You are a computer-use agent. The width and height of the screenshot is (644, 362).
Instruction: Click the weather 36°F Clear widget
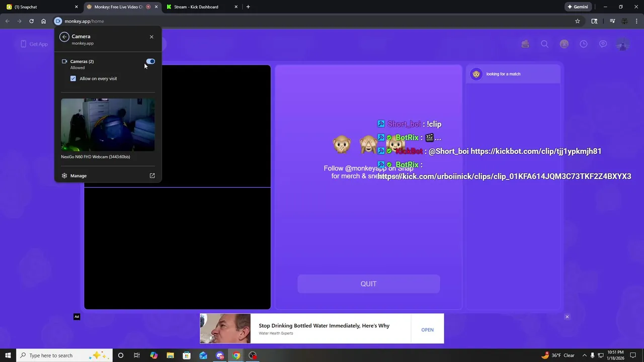(x=557, y=355)
